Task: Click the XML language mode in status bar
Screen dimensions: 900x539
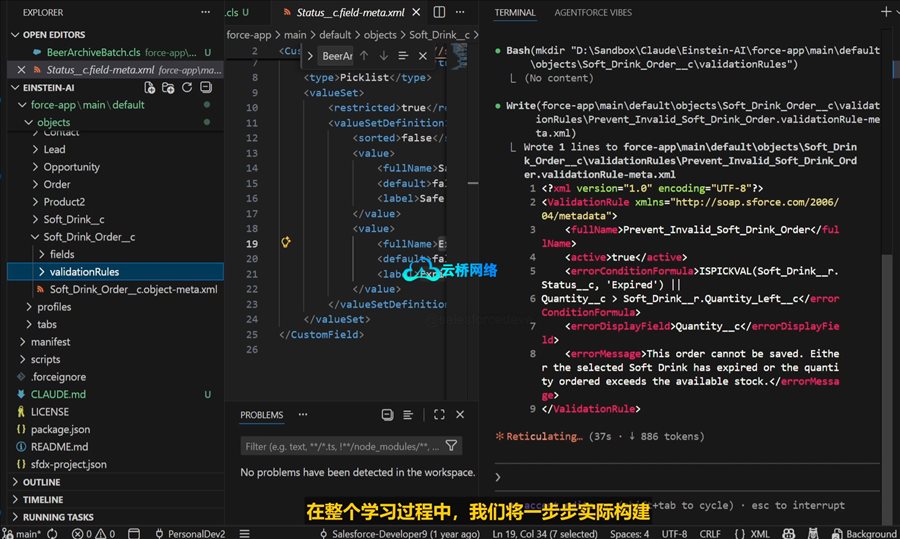Action: 759,534
